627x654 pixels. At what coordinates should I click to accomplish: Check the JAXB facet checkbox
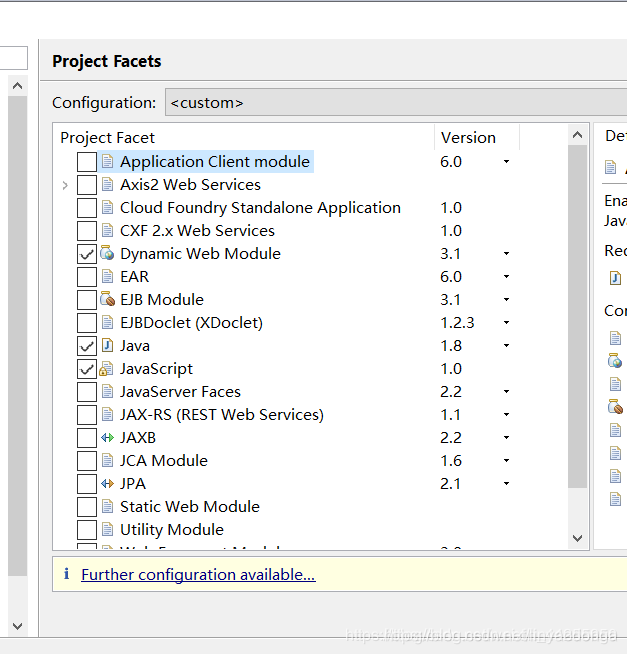coord(87,438)
